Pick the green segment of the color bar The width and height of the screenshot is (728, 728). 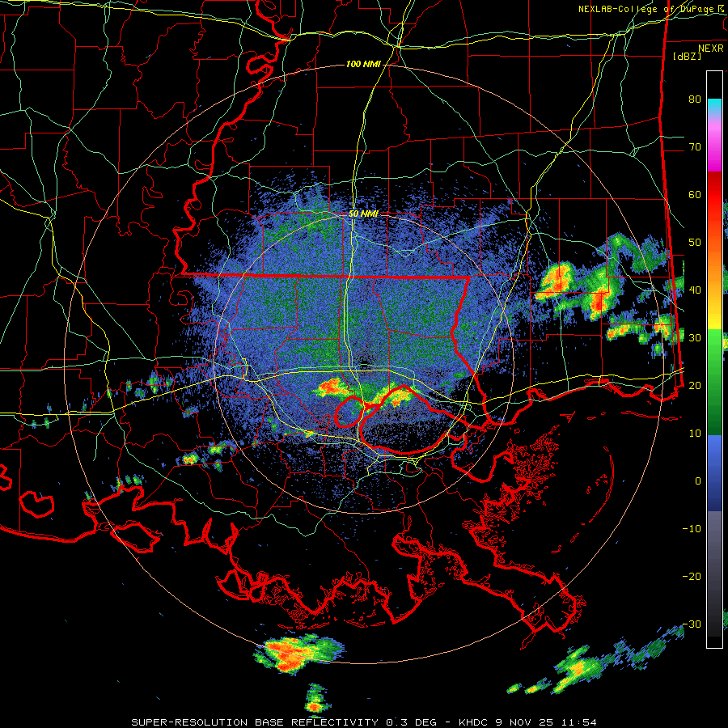click(714, 383)
